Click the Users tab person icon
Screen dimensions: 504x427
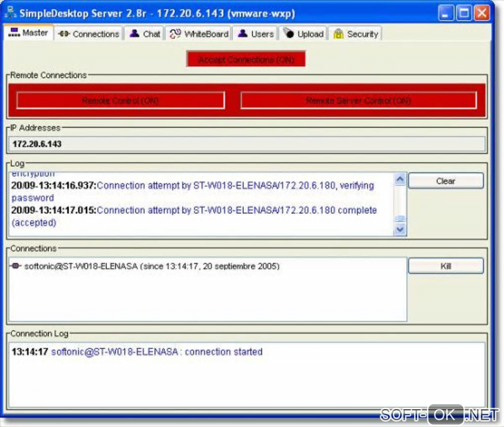point(243,34)
